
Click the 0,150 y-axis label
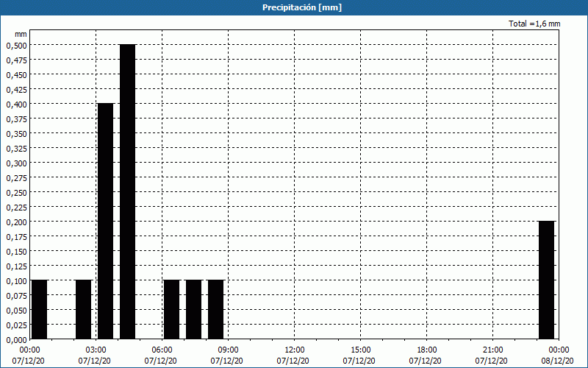(x=16, y=252)
